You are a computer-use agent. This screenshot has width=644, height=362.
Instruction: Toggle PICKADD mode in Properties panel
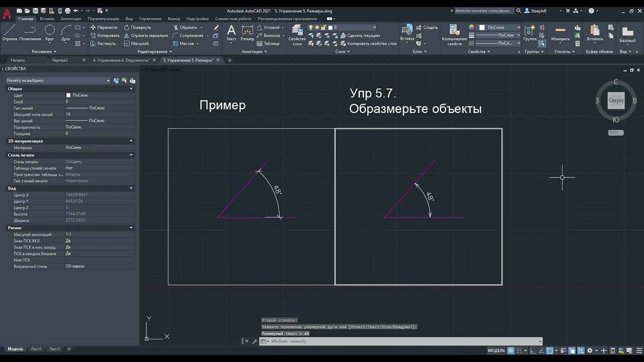(116, 80)
